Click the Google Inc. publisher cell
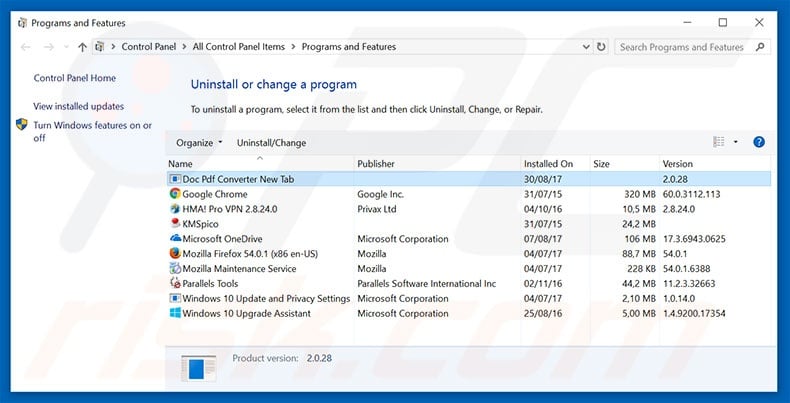 click(381, 194)
